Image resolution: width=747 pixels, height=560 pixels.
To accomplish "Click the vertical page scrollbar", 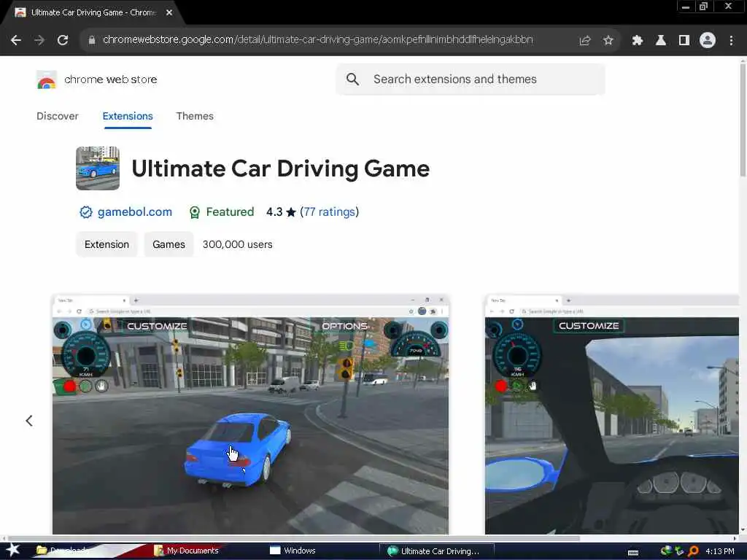I will (743, 119).
